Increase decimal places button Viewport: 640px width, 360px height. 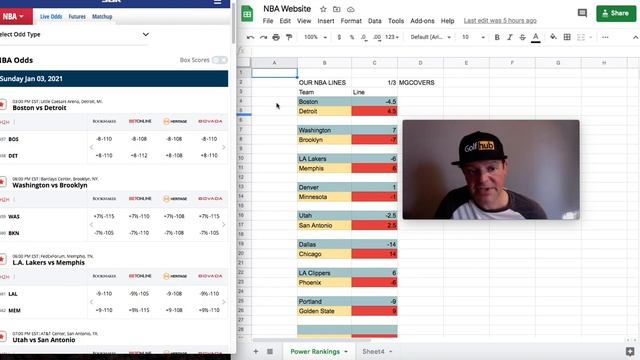pyautogui.click(x=377, y=37)
